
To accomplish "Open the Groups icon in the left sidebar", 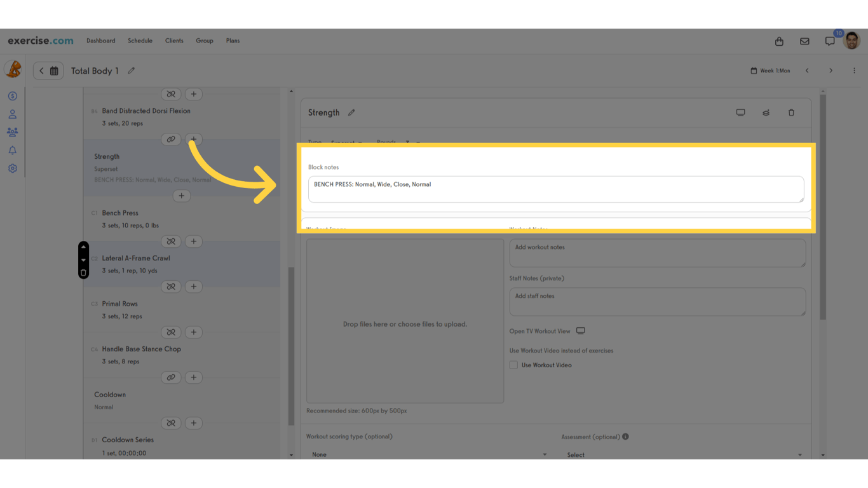I will (12, 132).
